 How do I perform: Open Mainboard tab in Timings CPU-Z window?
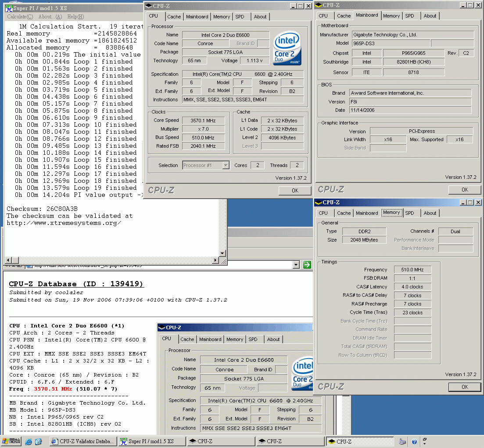point(367,213)
